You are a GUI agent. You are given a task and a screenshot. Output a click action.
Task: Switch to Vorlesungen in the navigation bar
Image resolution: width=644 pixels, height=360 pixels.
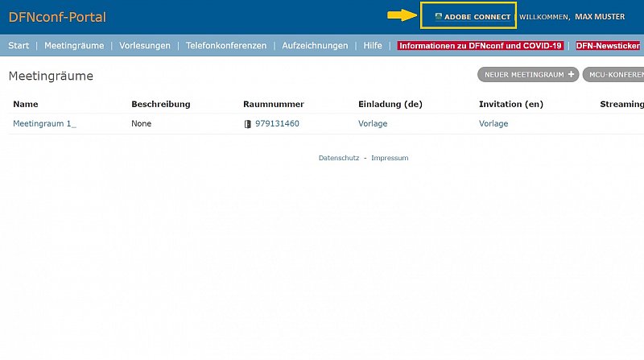pos(145,46)
